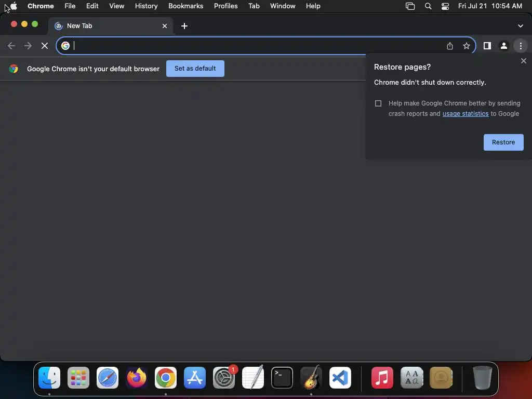The height and width of the screenshot is (399, 532).
Task: Open Contacts from the dock
Action: (441, 378)
